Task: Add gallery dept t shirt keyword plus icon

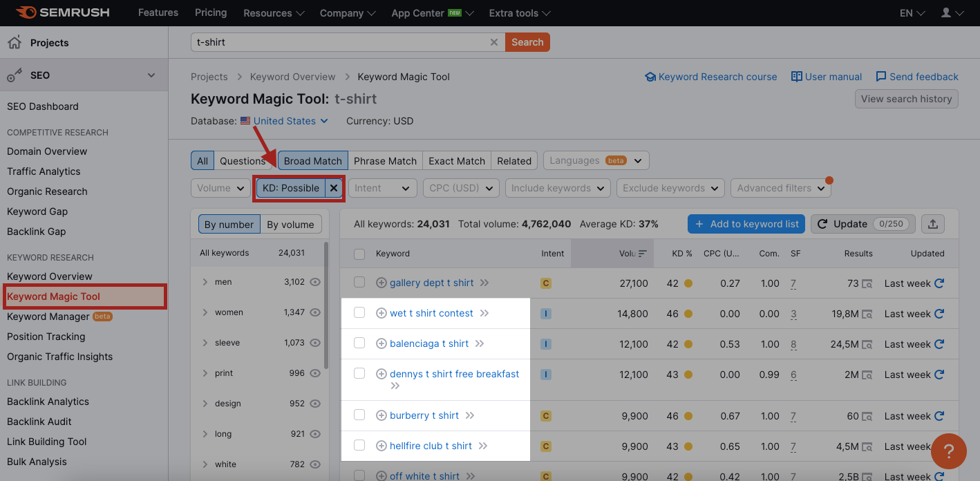Action: [381, 283]
